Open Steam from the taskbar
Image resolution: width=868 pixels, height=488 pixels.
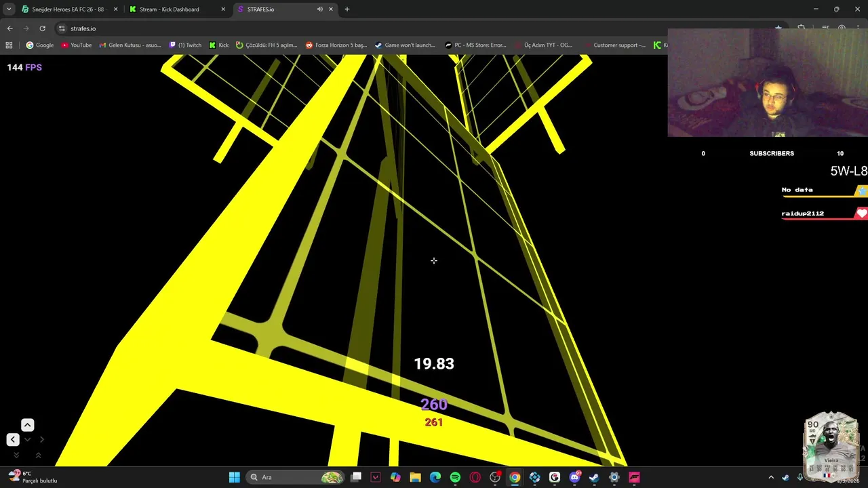594,477
